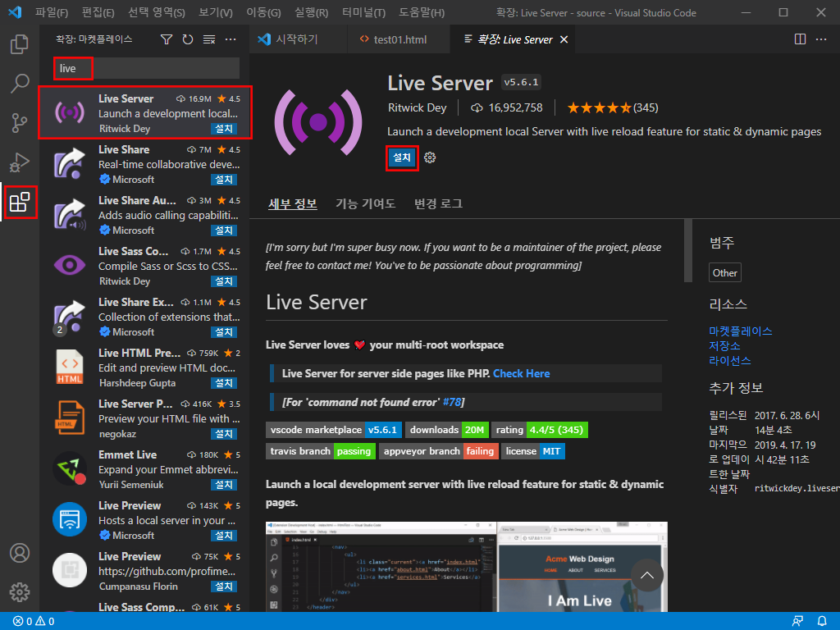This screenshot has height=630, width=840.
Task: Open the 터미널(T) menu
Action: (363, 12)
